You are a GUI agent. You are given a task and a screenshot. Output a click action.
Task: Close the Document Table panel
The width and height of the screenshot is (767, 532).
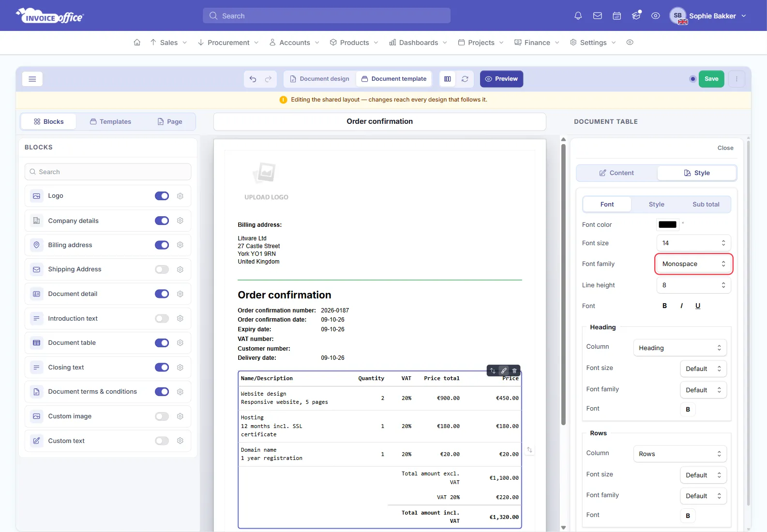(725, 148)
